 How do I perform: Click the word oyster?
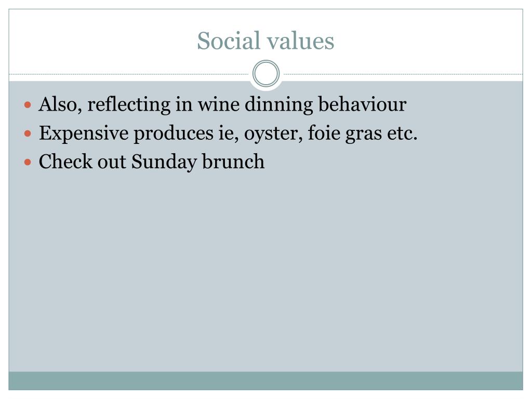point(273,134)
